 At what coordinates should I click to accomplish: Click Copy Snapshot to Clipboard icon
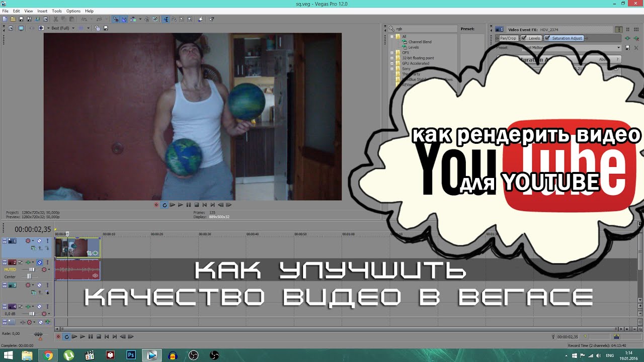pos(97,28)
